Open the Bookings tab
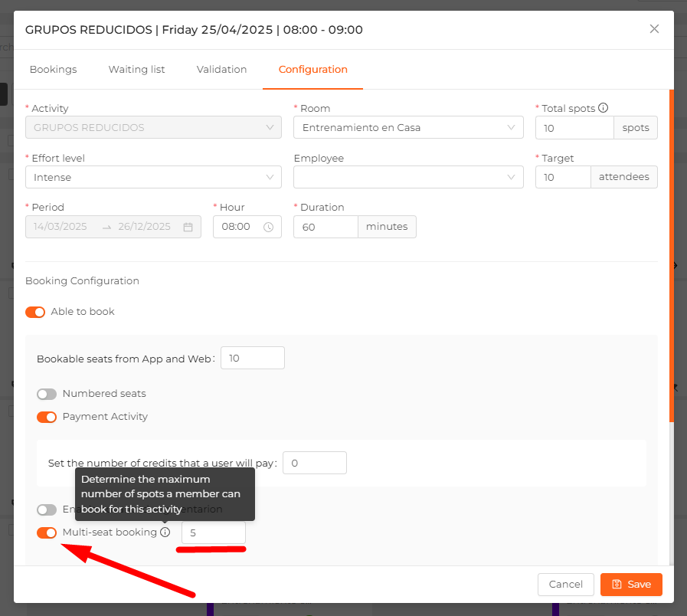Screen dimensions: 687x616 coord(53,69)
